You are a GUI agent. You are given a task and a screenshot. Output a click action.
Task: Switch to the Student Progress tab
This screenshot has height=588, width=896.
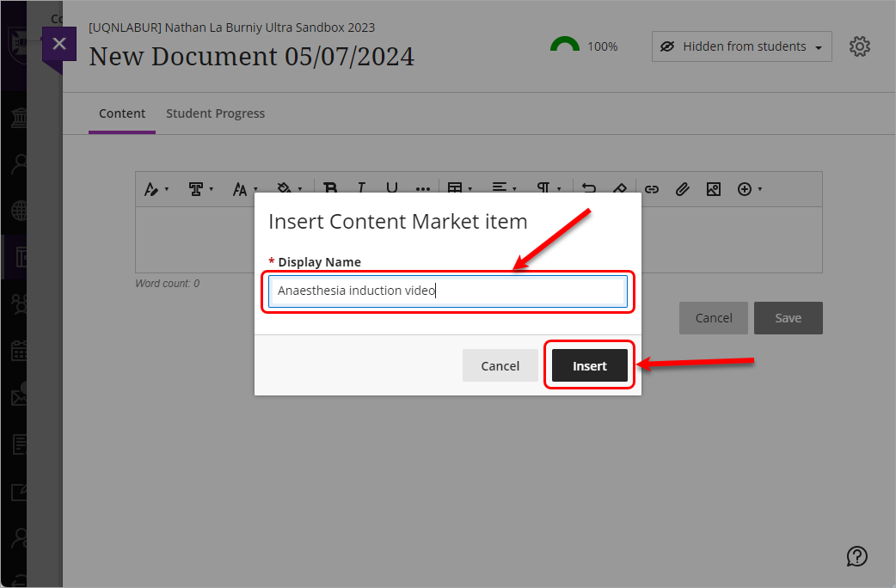[x=215, y=113]
